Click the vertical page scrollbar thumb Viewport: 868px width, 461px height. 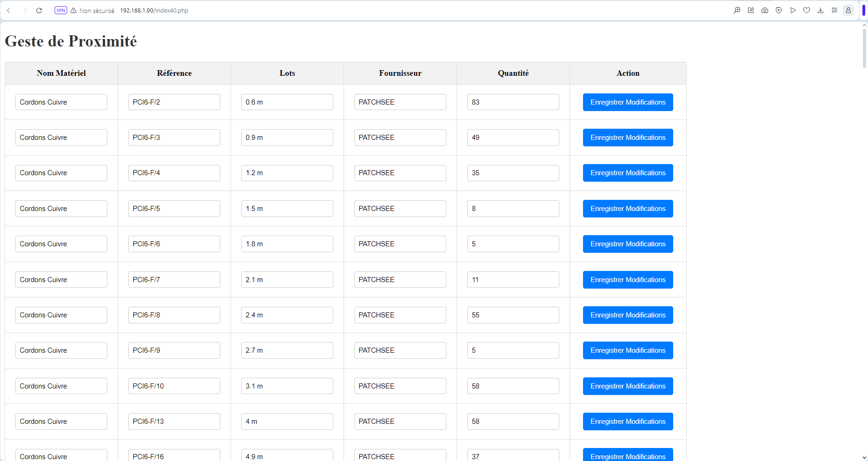point(864,46)
